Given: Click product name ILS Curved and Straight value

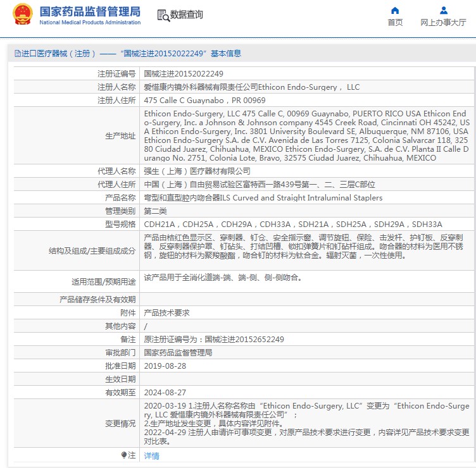Looking at the screenshot, I should [x=263, y=198].
